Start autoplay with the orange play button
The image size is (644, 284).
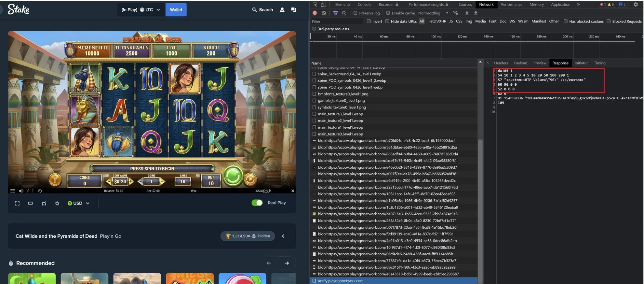pos(250,179)
